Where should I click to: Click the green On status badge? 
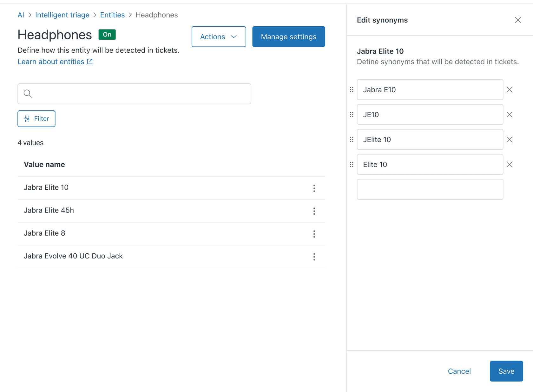click(x=107, y=35)
